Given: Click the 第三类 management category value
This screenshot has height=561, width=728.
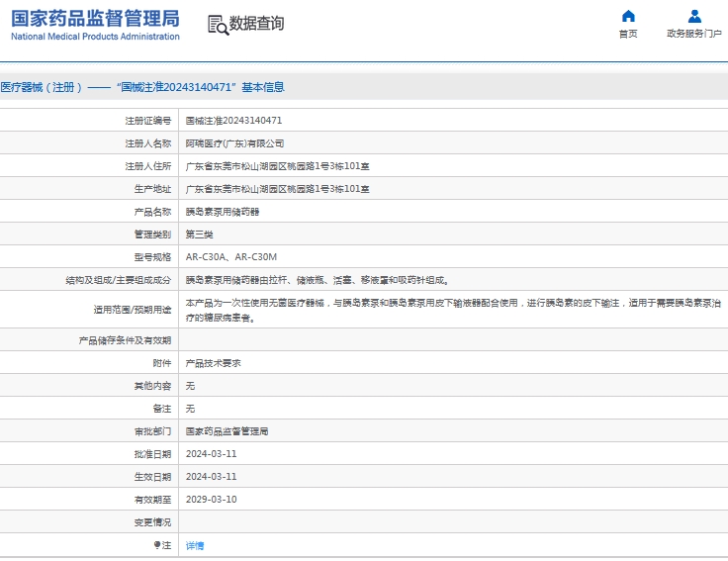Looking at the screenshot, I should click(x=200, y=234).
